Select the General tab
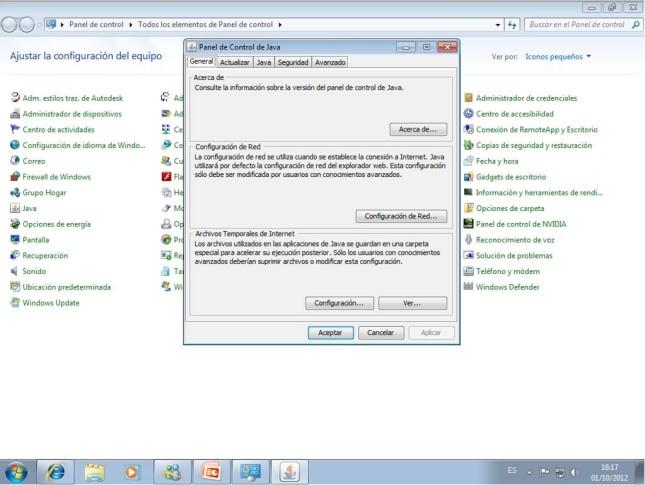This screenshot has width=645, height=485. (x=201, y=61)
